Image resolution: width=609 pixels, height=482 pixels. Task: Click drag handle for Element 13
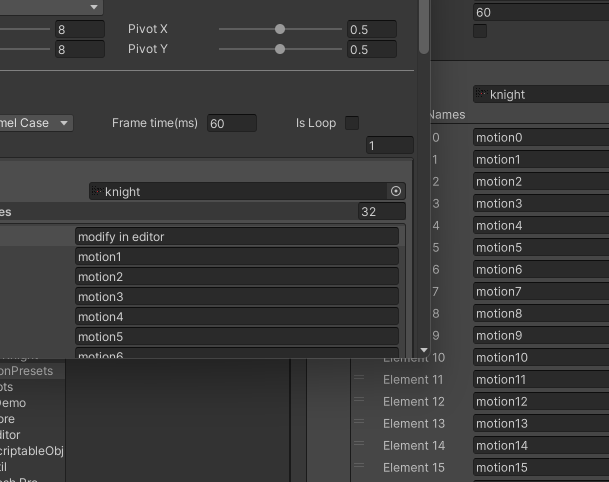click(359, 421)
